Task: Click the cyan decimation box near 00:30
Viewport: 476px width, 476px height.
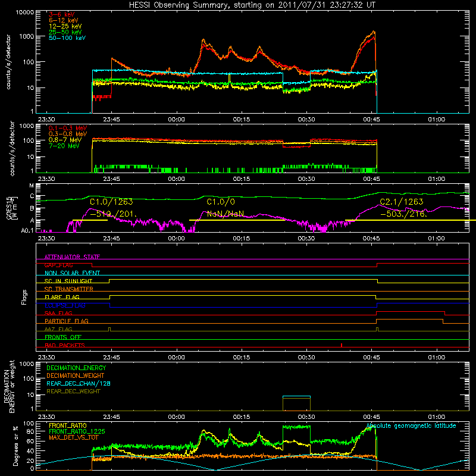Action: pos(296,396)
